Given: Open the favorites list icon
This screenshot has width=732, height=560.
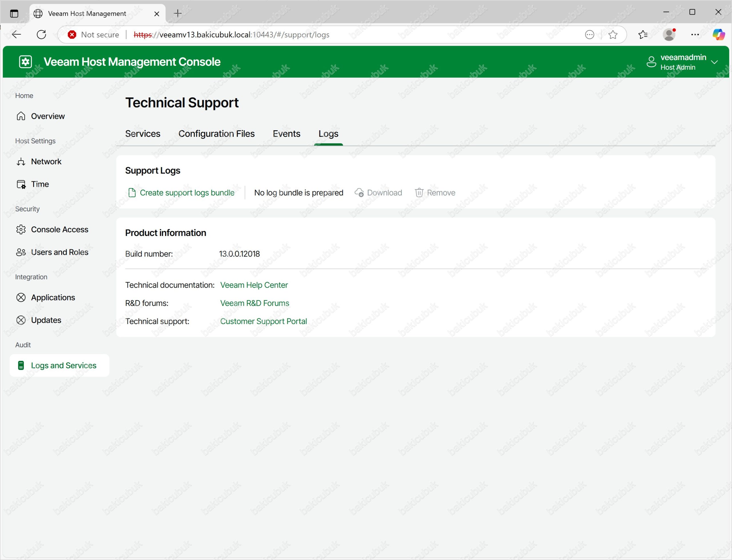Looking at the screenshot, I should 643,35.
